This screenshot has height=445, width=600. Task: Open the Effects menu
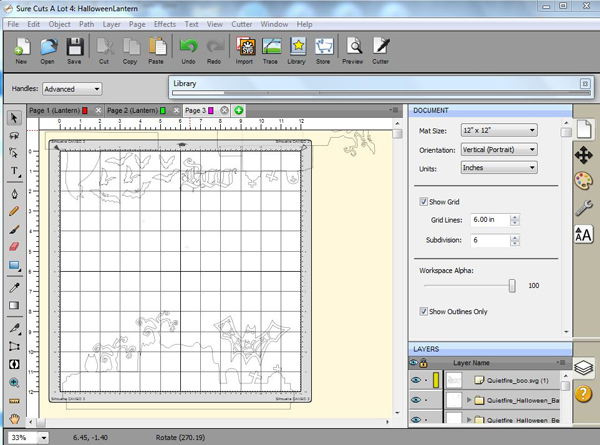tap(163, 22)
